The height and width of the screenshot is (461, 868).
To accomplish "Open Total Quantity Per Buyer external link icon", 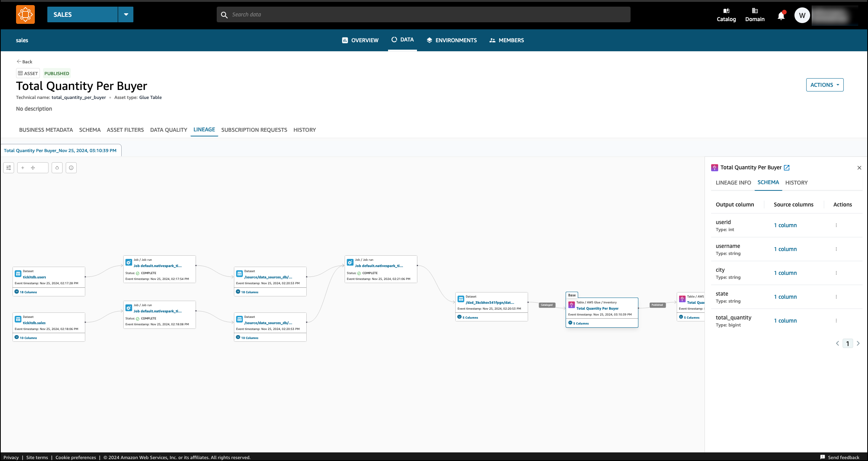I will 787,167.
